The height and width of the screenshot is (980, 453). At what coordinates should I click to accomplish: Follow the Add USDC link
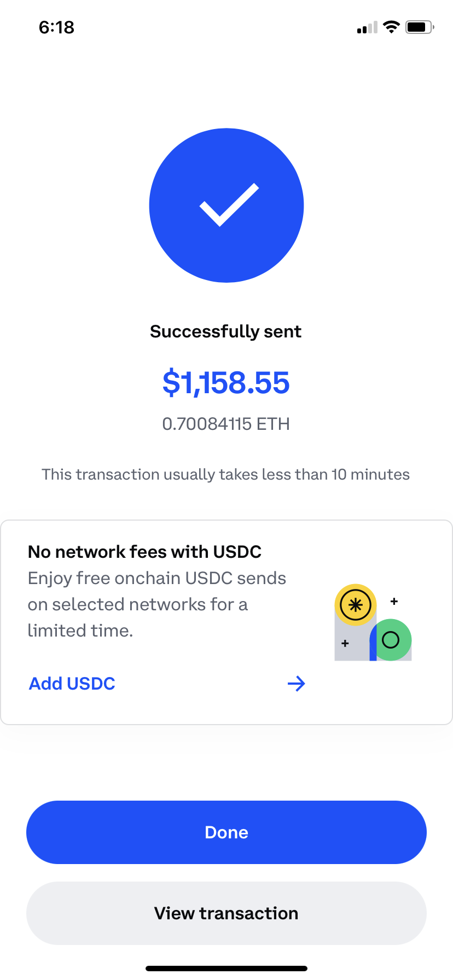pyautogui.click(x=72, y=684)
